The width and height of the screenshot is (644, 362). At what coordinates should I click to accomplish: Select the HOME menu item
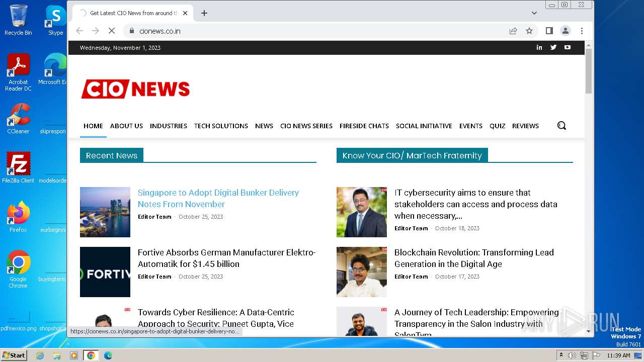click(93, 126)
